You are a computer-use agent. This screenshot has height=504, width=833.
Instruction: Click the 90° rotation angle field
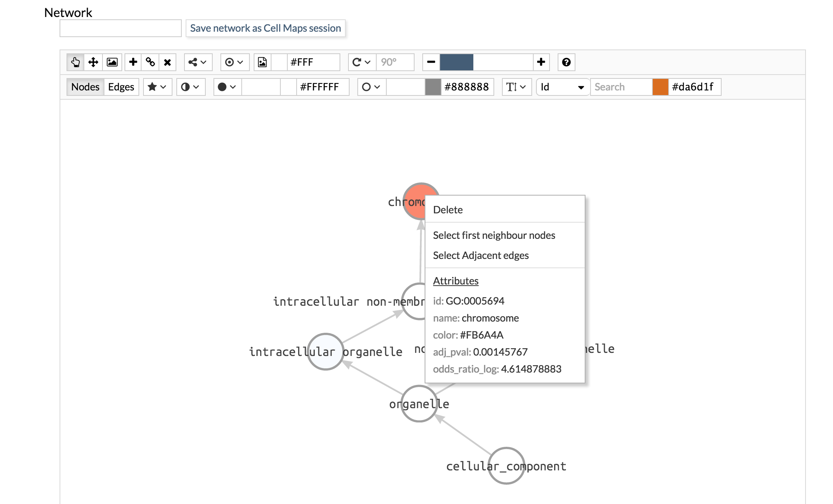click(395, 62)
